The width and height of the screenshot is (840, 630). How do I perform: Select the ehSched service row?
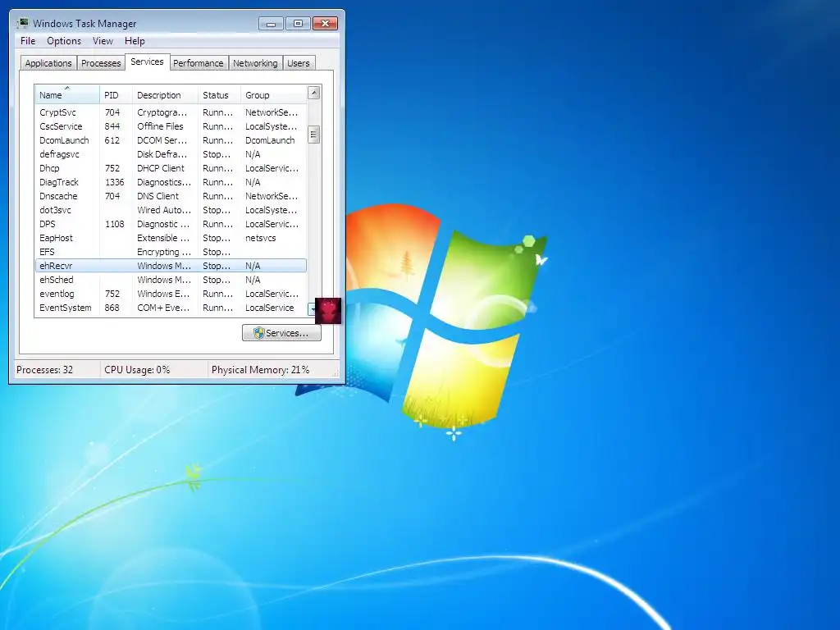coord(171,280)
